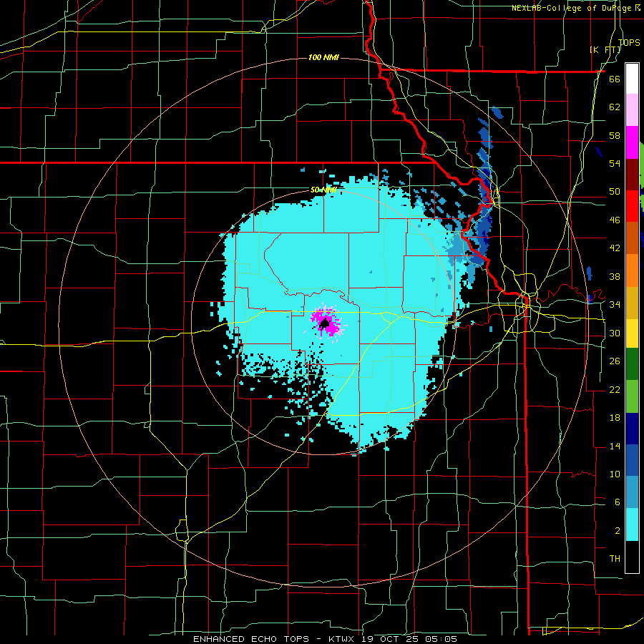The width and height of the screenshot is (644, 644).
Task: Click the light green swatch between 18 and 22
Action: pyautogui.click(x=632, y=396)
